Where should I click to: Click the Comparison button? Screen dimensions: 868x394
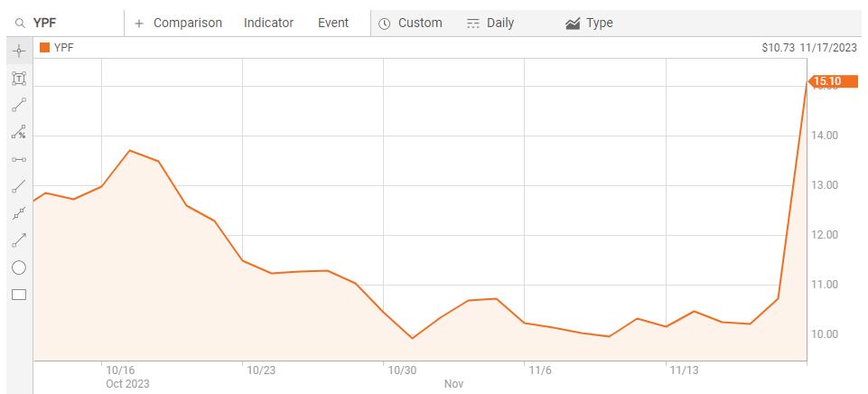coord(178,23)
